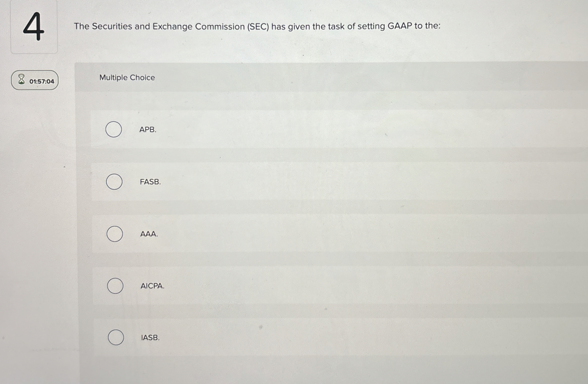Click the AICPA answer label text
Screen dimensions: 588x384
pyautogui.click(x=152, y=286)
